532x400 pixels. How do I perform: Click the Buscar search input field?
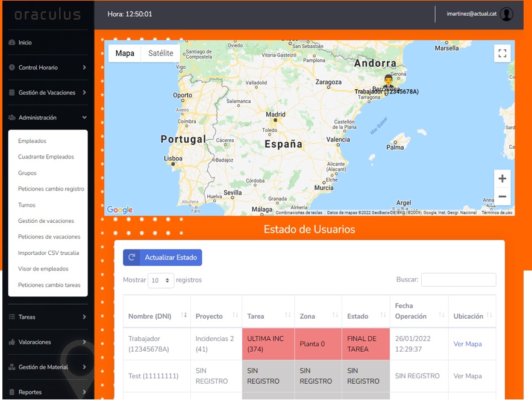[458, 280]
